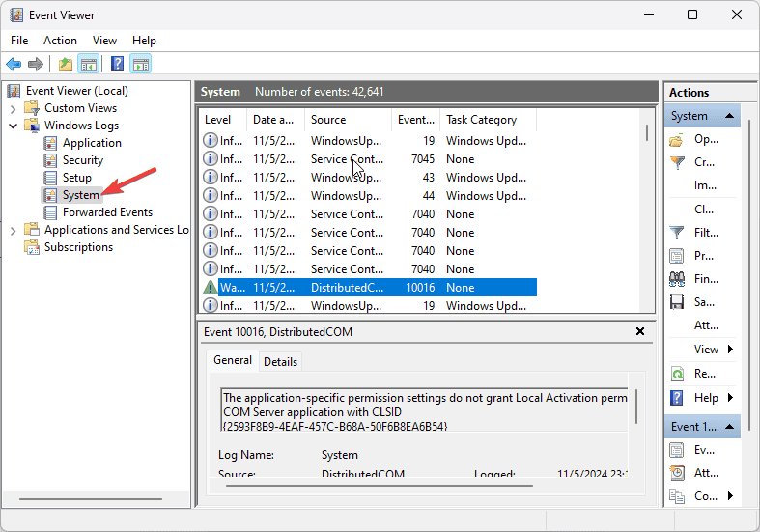Click the Open Saved Log folder icon in Actions
This screenshot has height=532, width=760.
point(677,140)
